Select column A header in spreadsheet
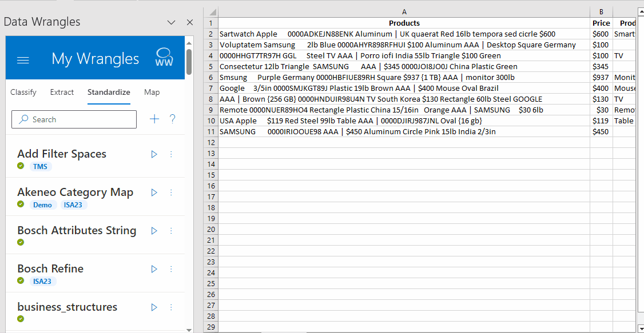644x333 pixels. pos(404,12)
